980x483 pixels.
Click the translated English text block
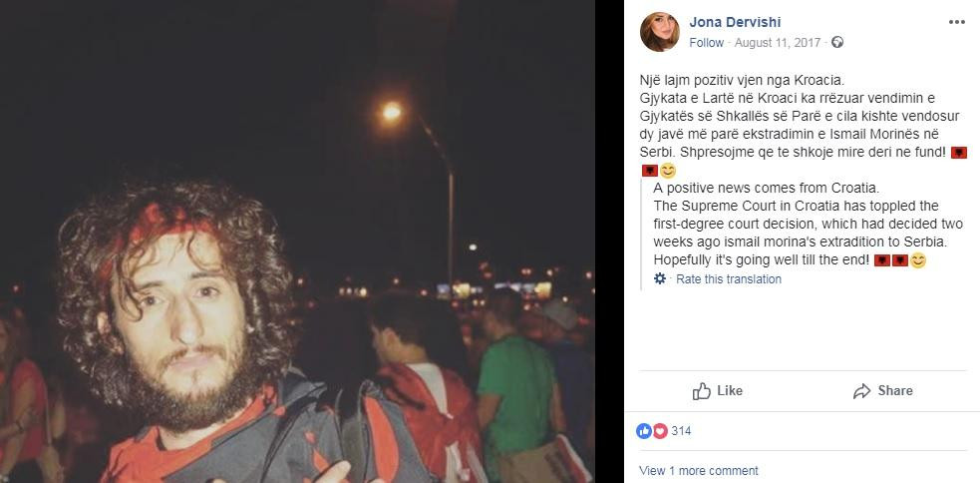pos(809,224)
